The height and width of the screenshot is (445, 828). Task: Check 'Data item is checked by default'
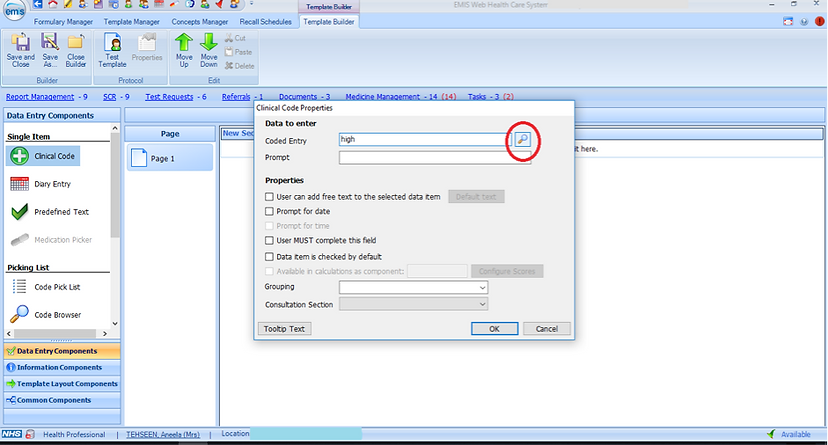[x=269, y=257]
